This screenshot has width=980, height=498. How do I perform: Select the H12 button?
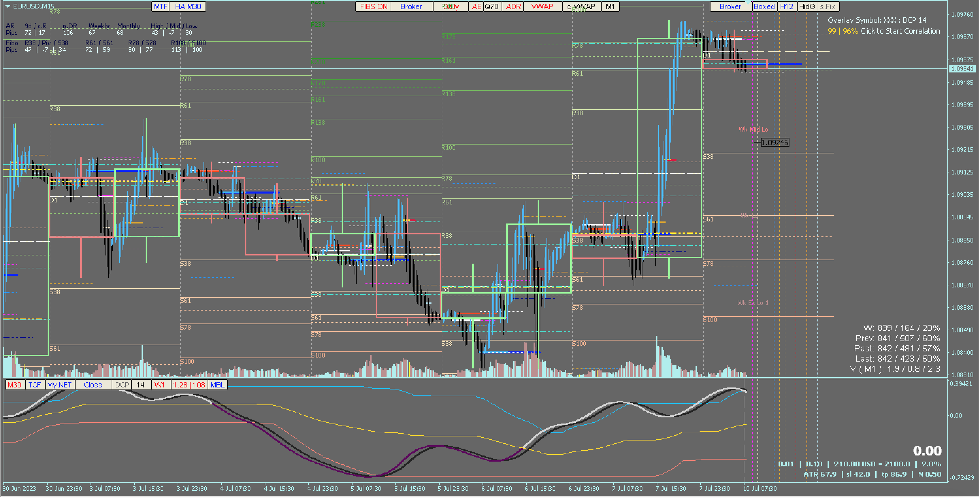click(x=786, y=6)
